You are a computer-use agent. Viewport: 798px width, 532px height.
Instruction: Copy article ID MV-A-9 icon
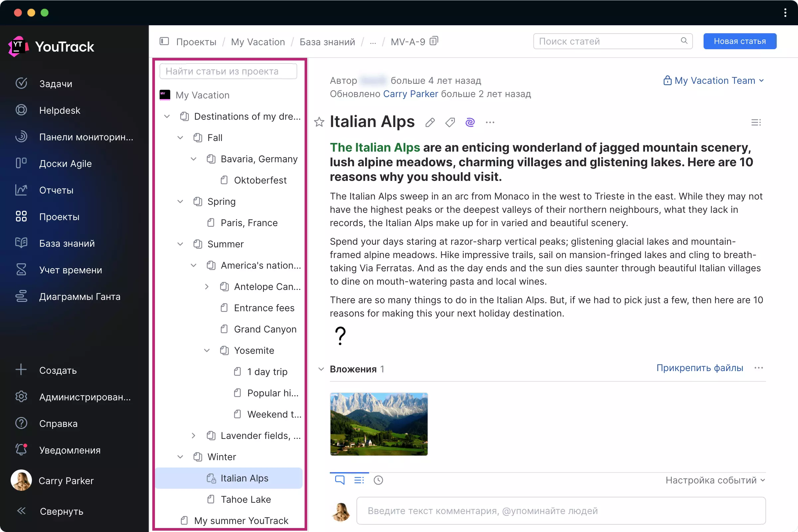pos(434,41)
